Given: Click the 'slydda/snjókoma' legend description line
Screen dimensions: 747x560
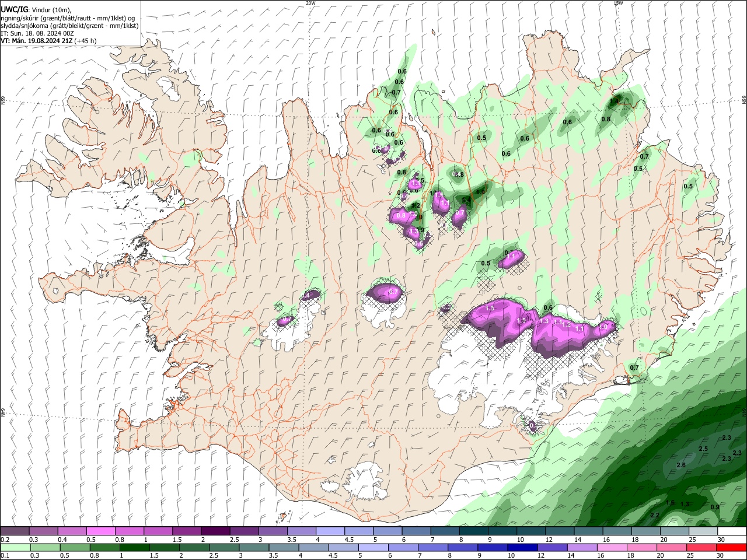Looking at the screenshot, I should click(69, 26).
